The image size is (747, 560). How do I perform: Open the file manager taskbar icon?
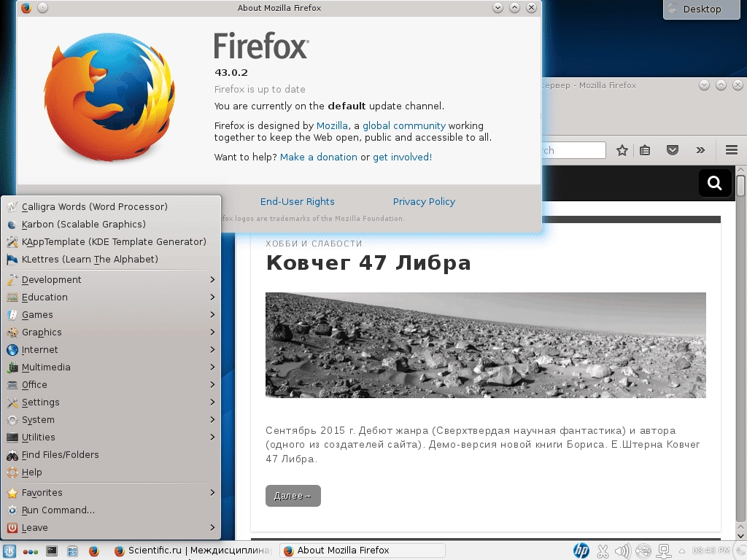click(x=72, y=551)
